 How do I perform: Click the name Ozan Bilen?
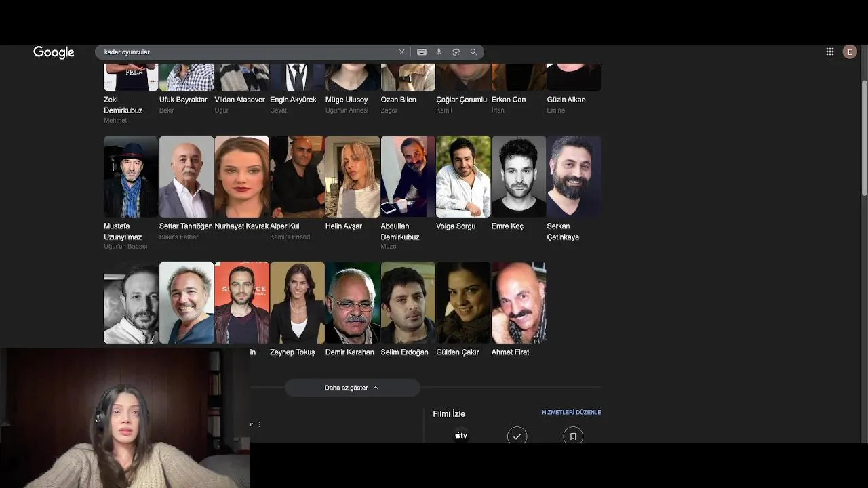coord(399,100)
